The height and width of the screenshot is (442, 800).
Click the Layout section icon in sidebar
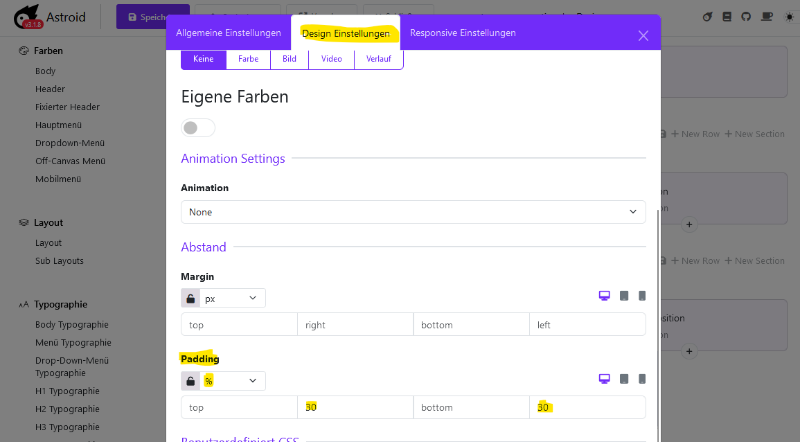23,223
